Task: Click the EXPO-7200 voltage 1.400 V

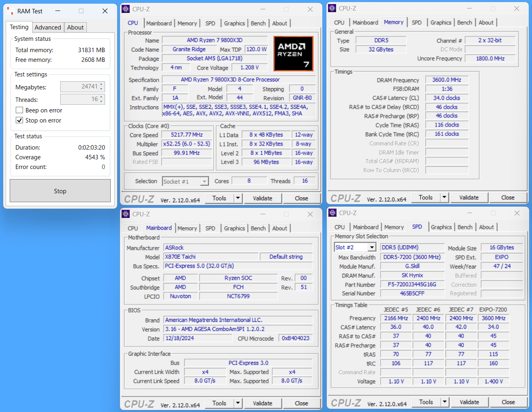Action: click(494, 381)
